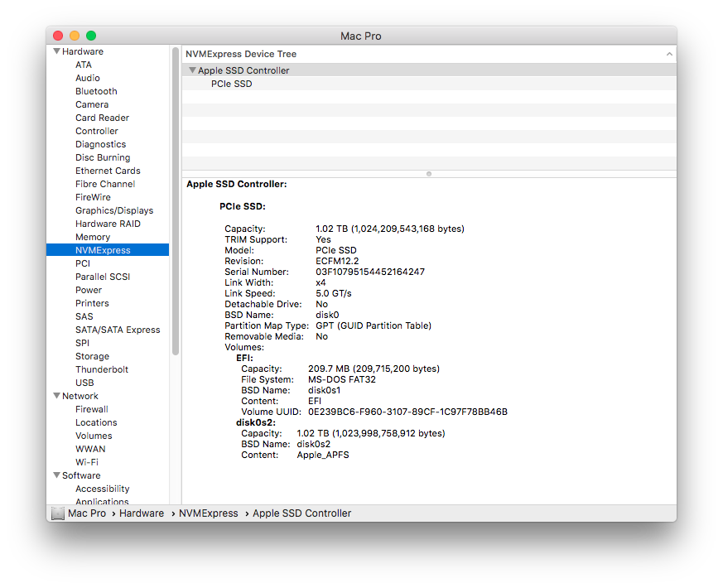Click the Apple_APFS content value
Screen dimensions: 723x588
[x=323, y=455]
